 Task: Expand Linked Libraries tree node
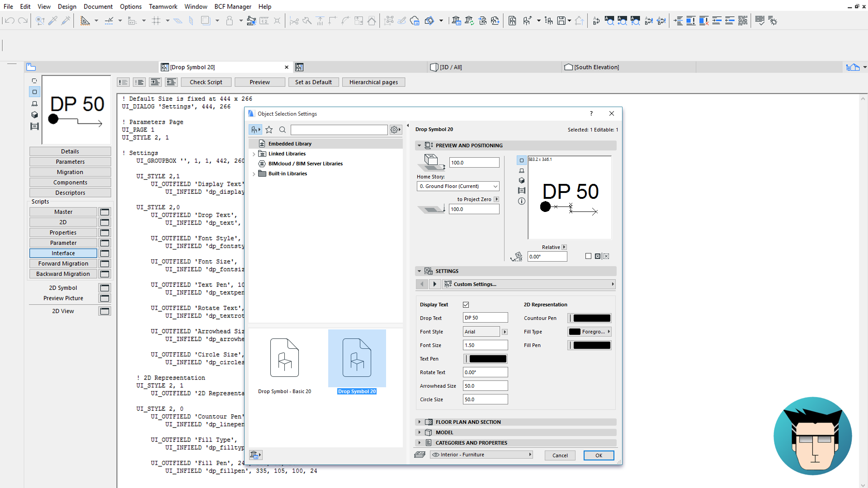point(254,154)
